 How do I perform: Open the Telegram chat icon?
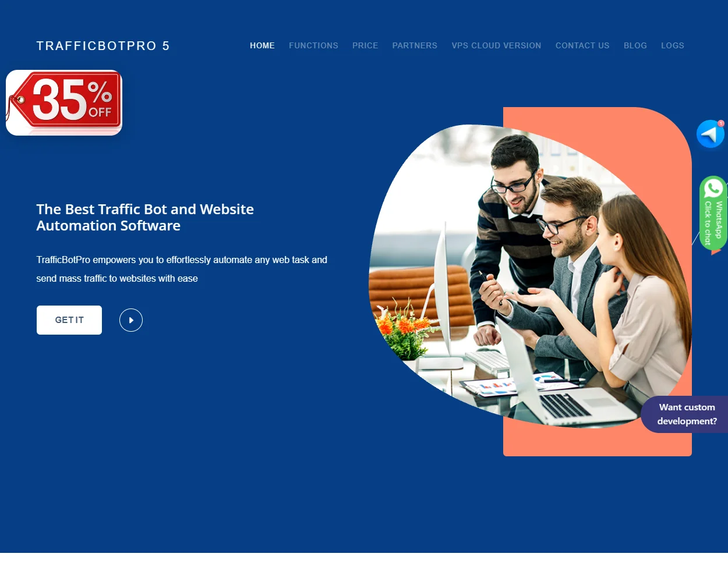point(711,134)
